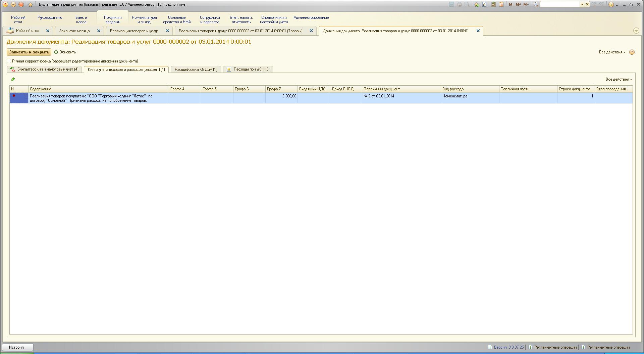
Task: Click the M+ memory add button
Action: (x=518, y=4)
